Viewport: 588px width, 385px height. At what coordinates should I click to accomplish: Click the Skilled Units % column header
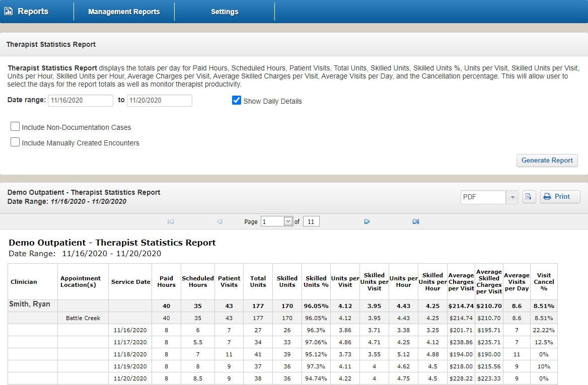pyautogui.click(x=316, y=281)
